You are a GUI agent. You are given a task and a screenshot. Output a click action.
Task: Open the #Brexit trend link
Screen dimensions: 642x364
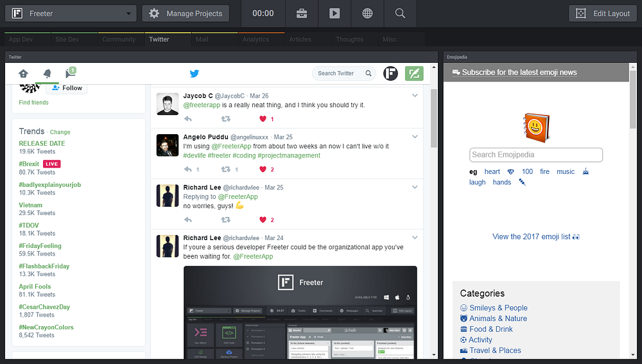(29, 164)
